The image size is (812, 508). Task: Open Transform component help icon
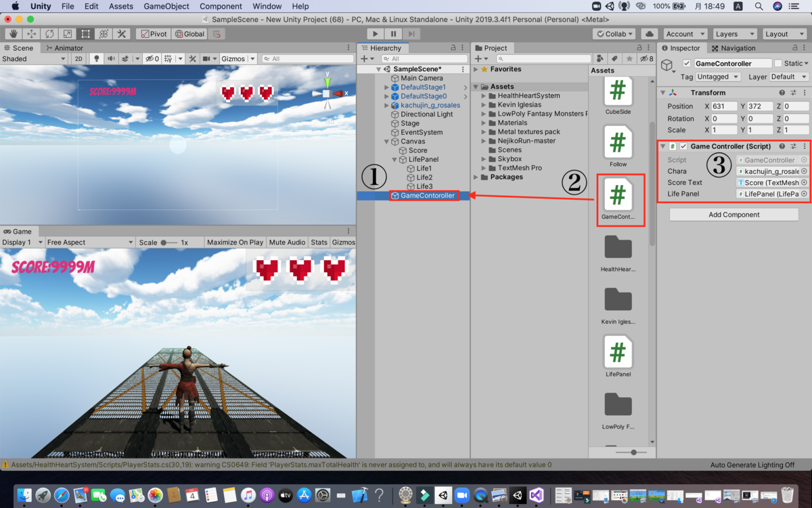tap(782, 93)
